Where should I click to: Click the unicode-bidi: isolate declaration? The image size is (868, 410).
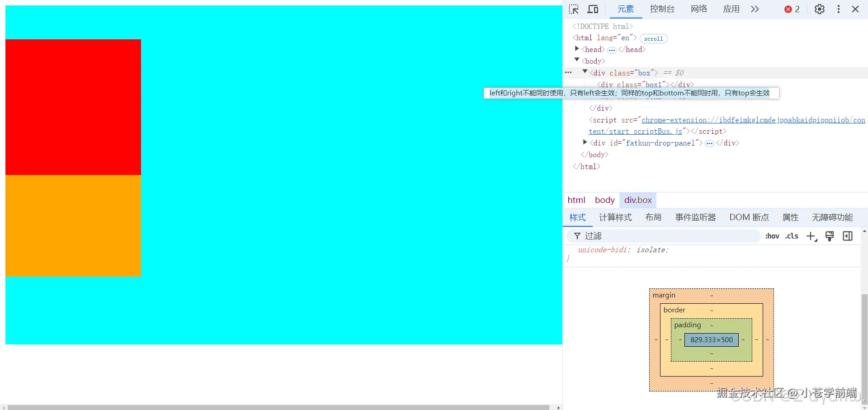tap(623, 250)
